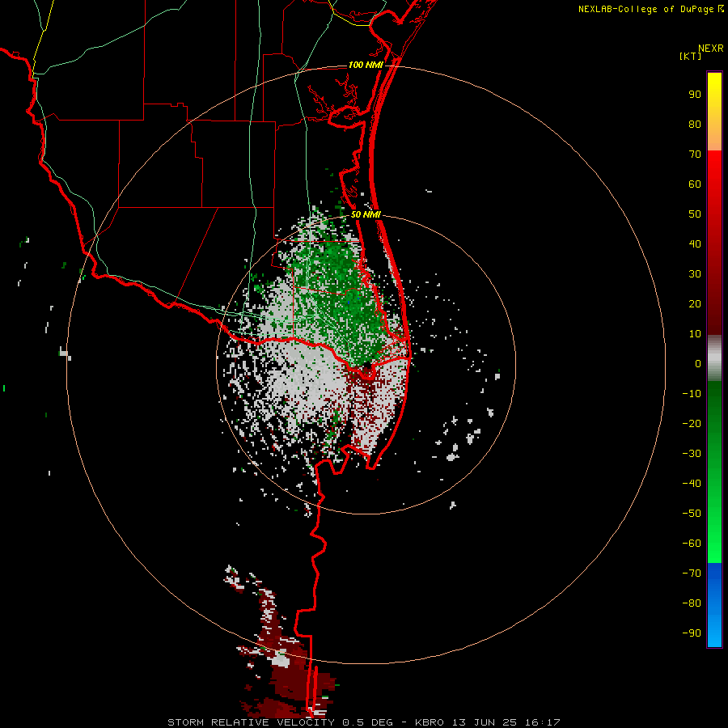Click the blue bottom segment of color bar
This screenshot has height=728, width=728.
tap(714, 605)
